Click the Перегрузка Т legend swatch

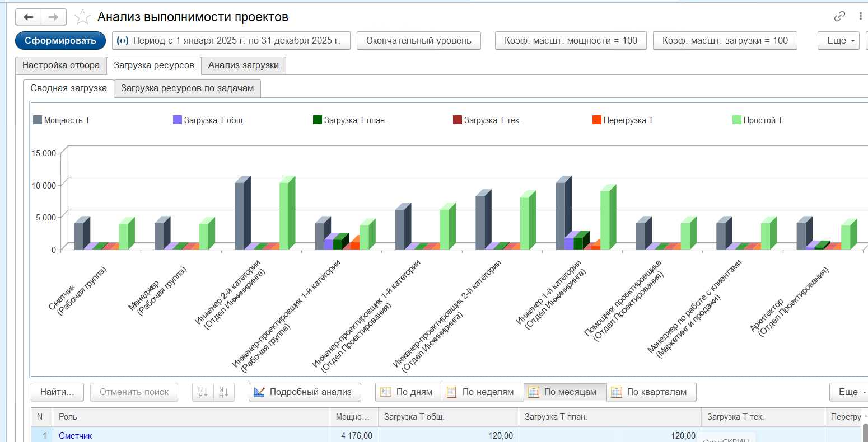pyautogui.click(x=597, y=120)
